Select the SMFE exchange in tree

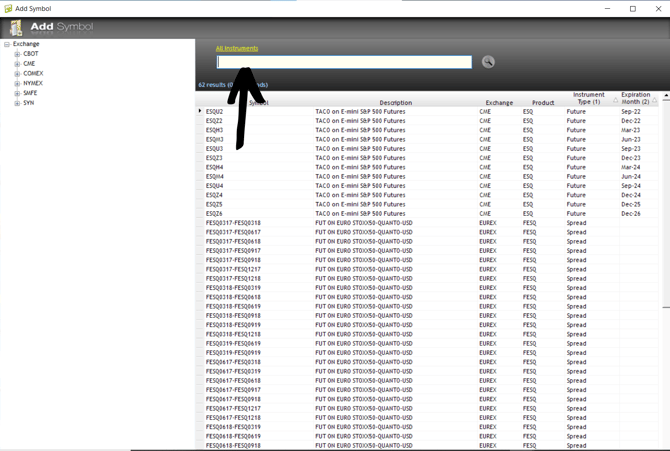[x=30, y=93]
